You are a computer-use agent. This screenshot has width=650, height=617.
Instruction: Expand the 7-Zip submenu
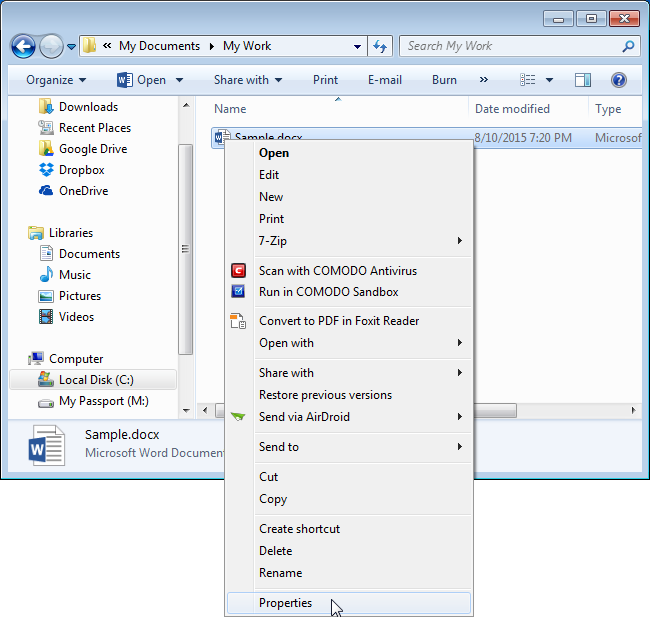[x=348, y=241]
